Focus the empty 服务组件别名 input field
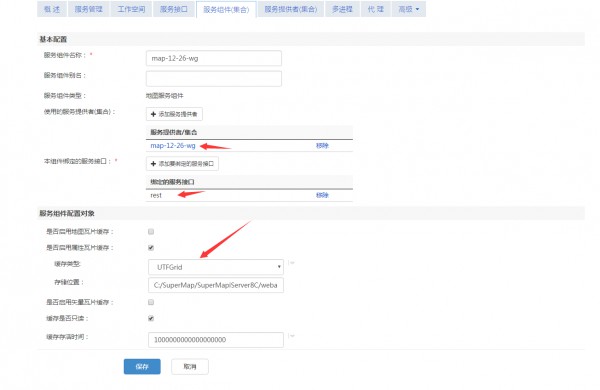The height and width of the screenshot is (390, 600). [214, 78]
